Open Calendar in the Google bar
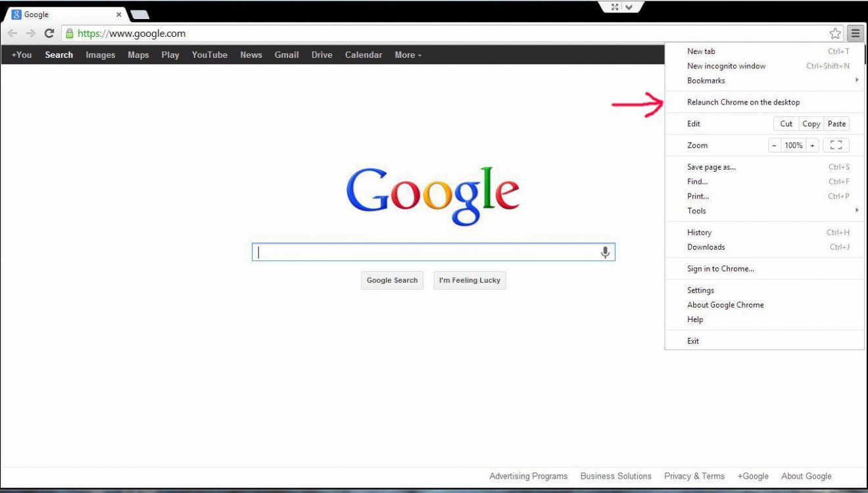868x493 pixels. coord(364,55)
